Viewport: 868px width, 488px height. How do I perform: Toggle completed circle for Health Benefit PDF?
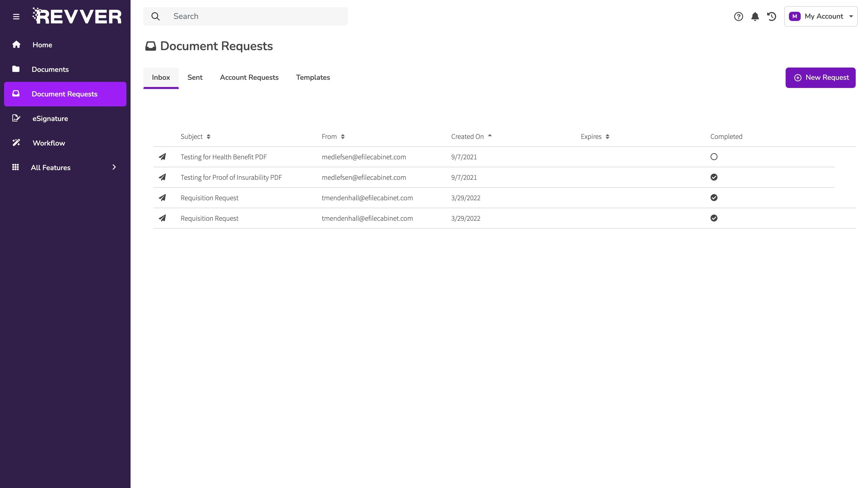click(714, 157)
